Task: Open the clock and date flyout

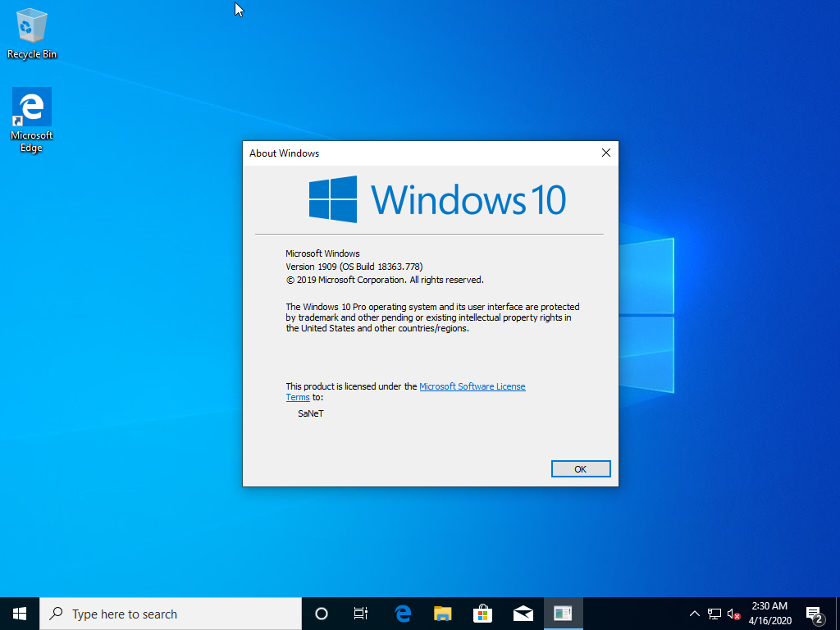Action: coord(769,614)
